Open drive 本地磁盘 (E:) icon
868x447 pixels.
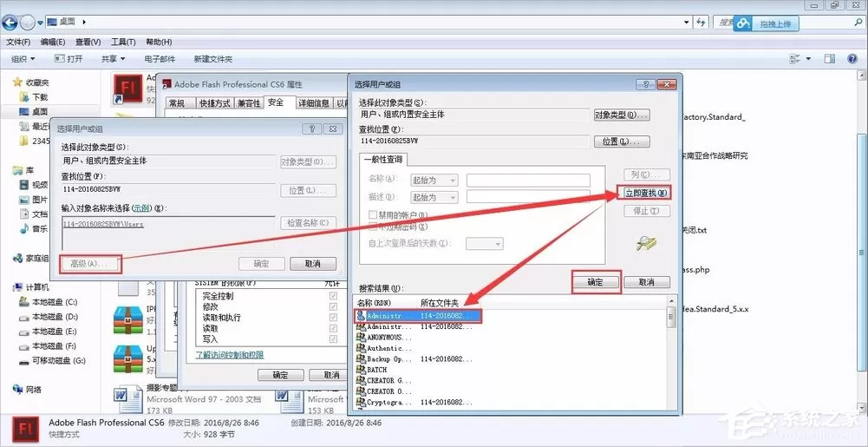(23, 332)
